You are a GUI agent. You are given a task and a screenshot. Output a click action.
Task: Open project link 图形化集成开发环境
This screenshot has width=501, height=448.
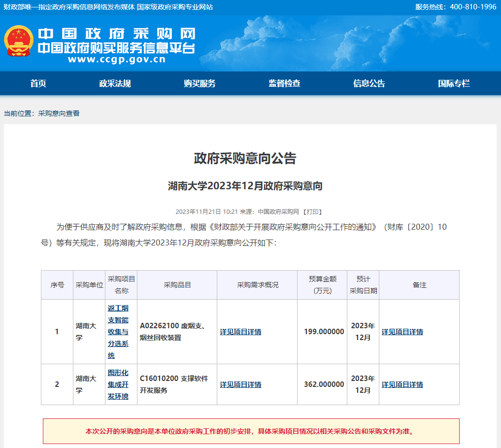pyautogui.click(x=118, y=384)
